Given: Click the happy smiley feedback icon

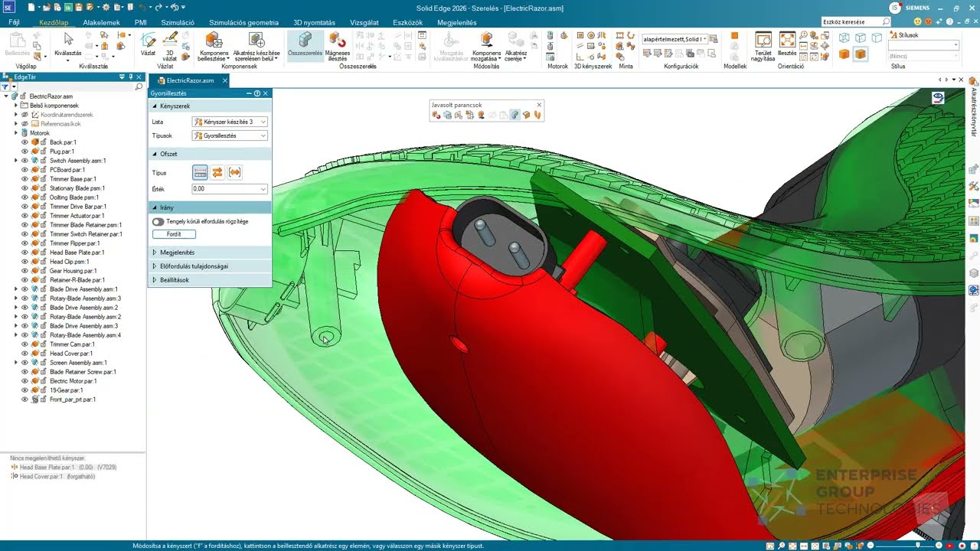Looking at the screenshot, I should click(918, 21).
